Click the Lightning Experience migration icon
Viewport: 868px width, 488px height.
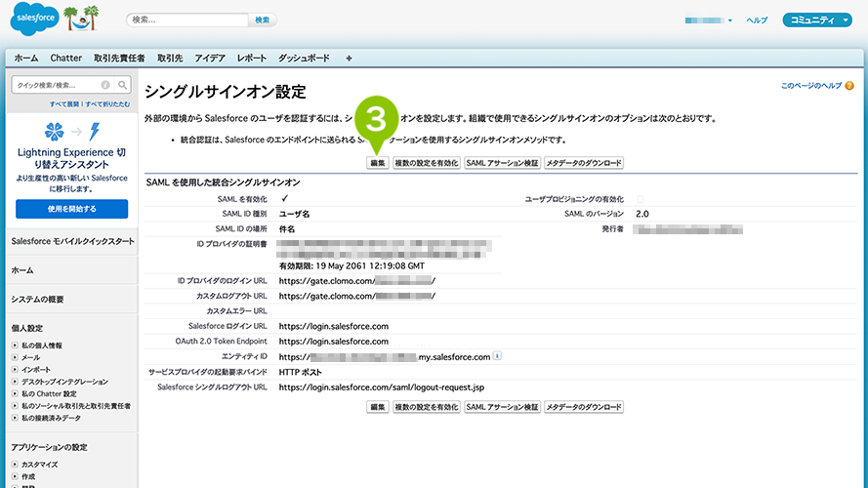pos(72,132)
